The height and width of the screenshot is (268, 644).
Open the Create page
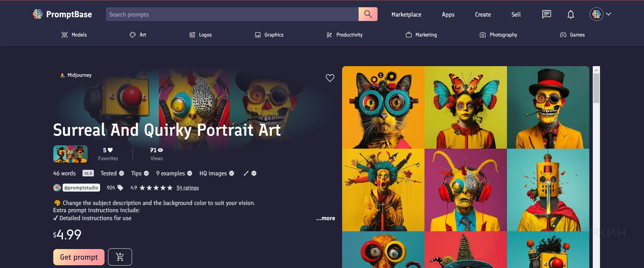click(x=483, y=14)
